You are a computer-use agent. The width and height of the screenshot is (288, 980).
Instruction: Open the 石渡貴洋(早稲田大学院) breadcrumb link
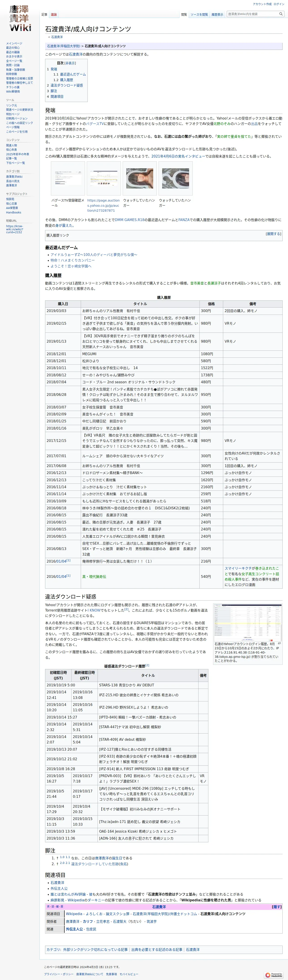point(63,46)
